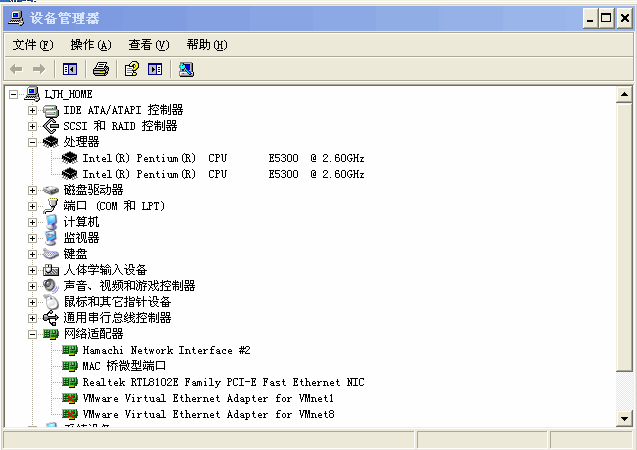Expand the 监视器 node
Viewport: 637px width, 450px height.
click(x=32, y=238)
